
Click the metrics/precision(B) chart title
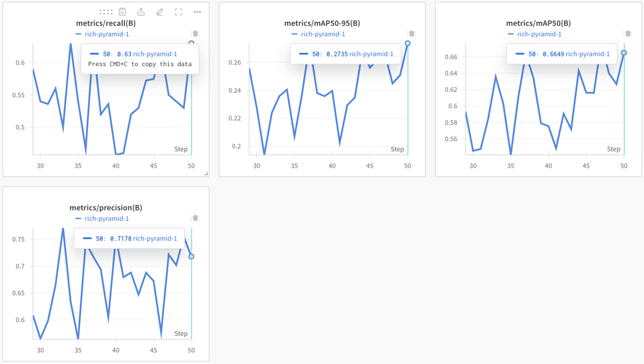coord(106,207)
